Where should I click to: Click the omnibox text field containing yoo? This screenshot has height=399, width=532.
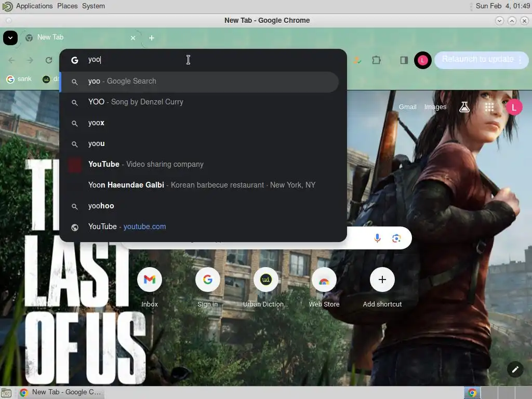tap(214, 60)
